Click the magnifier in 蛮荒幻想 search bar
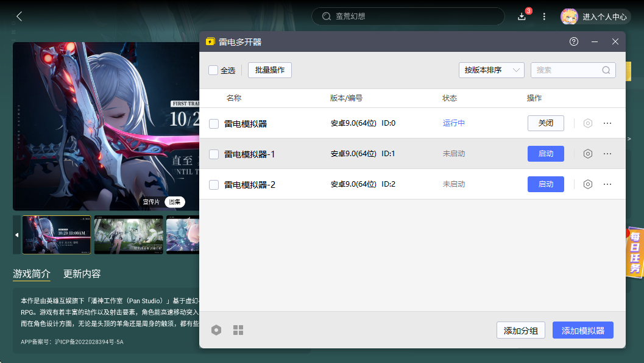Screen dimensions: 644x363 327,16
